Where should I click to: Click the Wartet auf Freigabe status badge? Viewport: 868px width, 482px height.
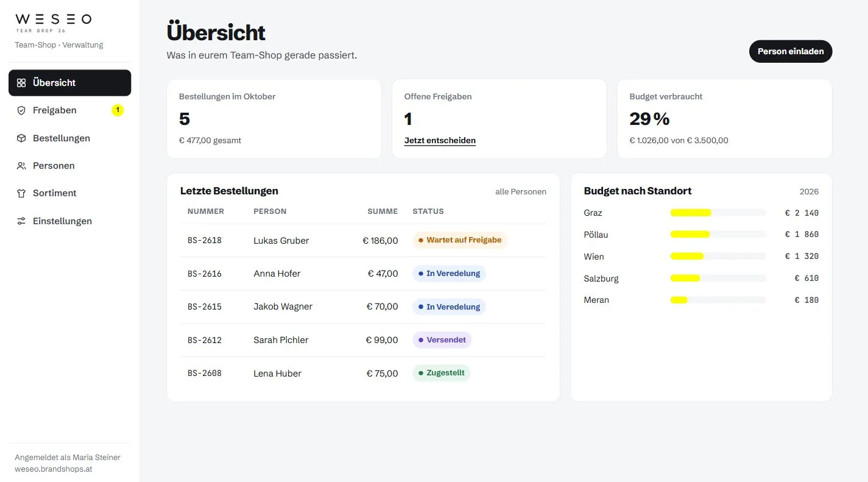[460, 240]
